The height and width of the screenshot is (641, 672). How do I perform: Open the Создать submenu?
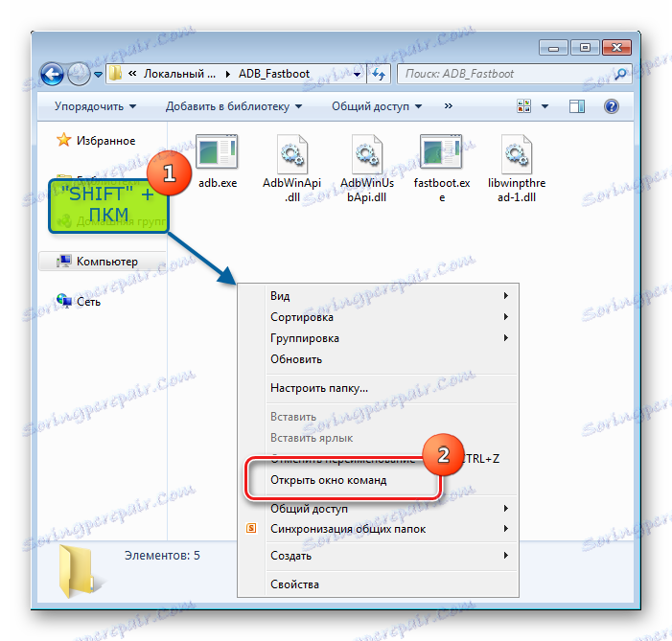click(x=379, y=556)
